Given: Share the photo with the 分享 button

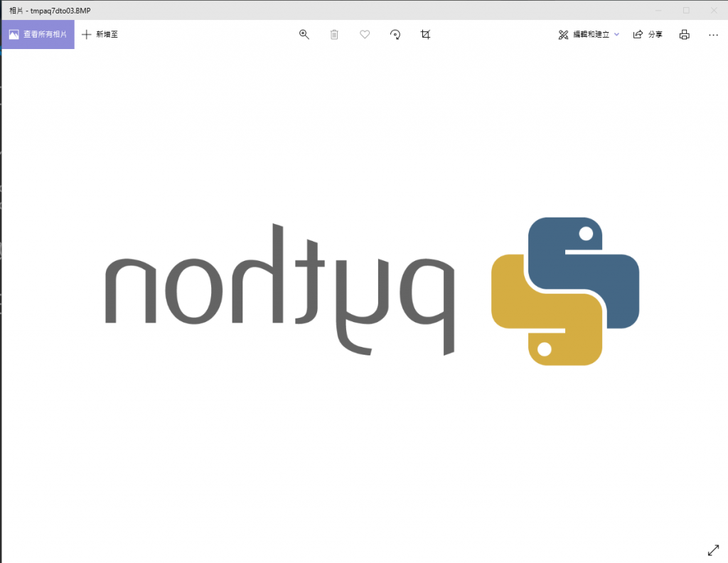Looking at the screenshot, I should pyautogui.click(x=648, y=34).
